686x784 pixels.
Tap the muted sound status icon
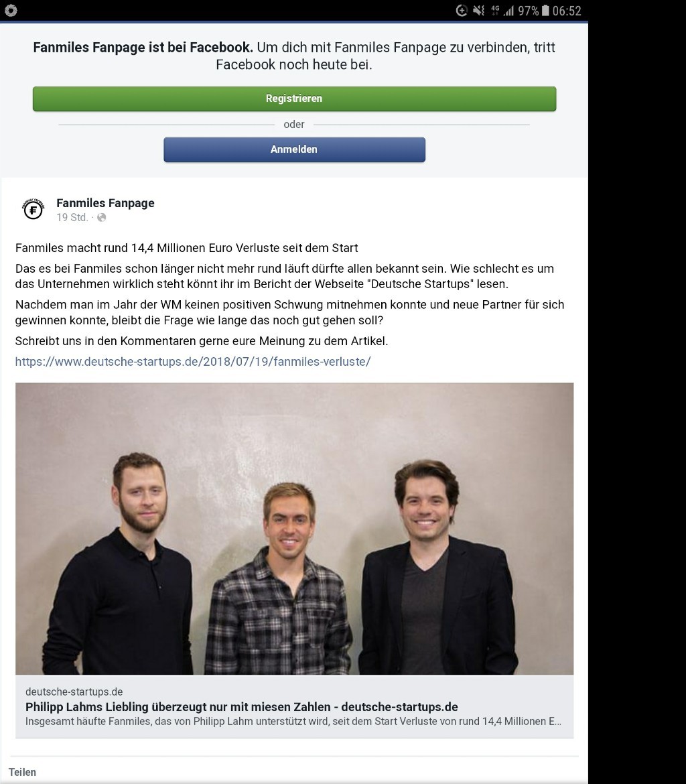tap(478, 11)
